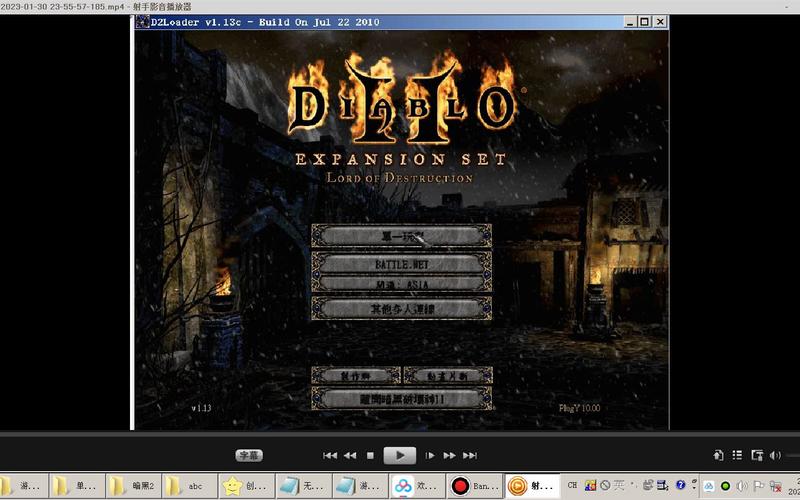This screenshot has width=800, height=500.
Task: Play the video in the player
Action: coord(399,456)
